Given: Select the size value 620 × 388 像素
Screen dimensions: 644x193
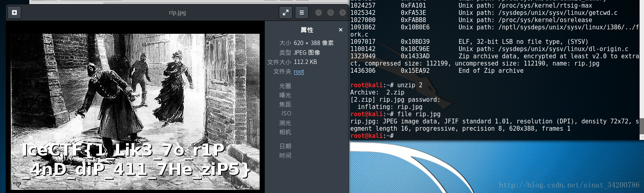Looking at the screenshot, I should pyautogui.click(x=314, y=43).
